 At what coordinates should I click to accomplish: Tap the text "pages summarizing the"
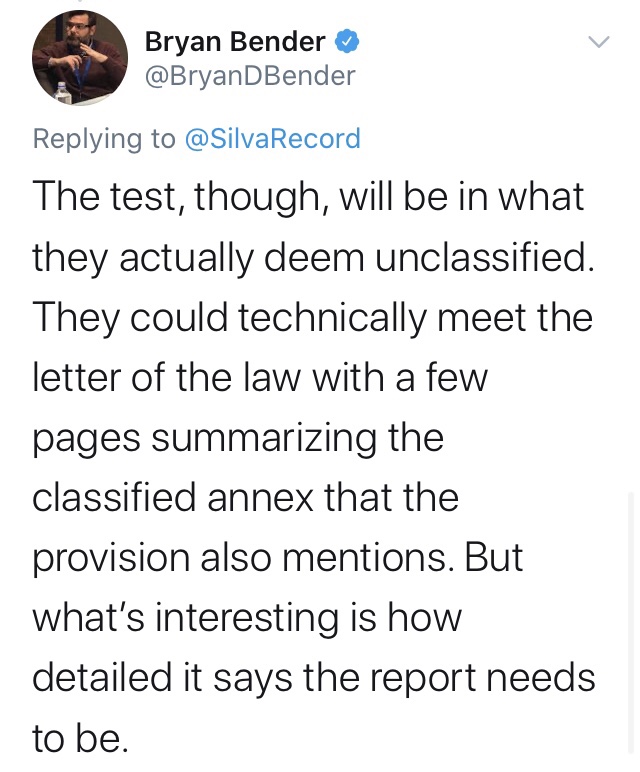point(237,437)
